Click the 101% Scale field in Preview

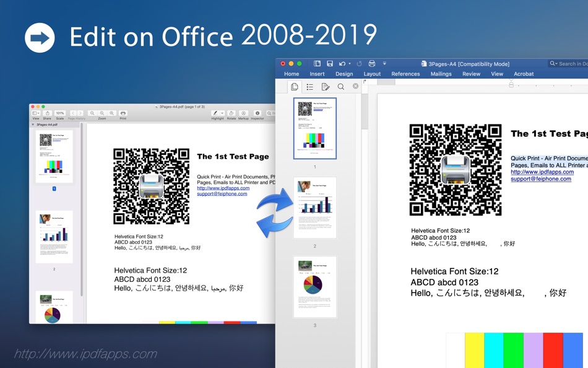click(60, 113)
